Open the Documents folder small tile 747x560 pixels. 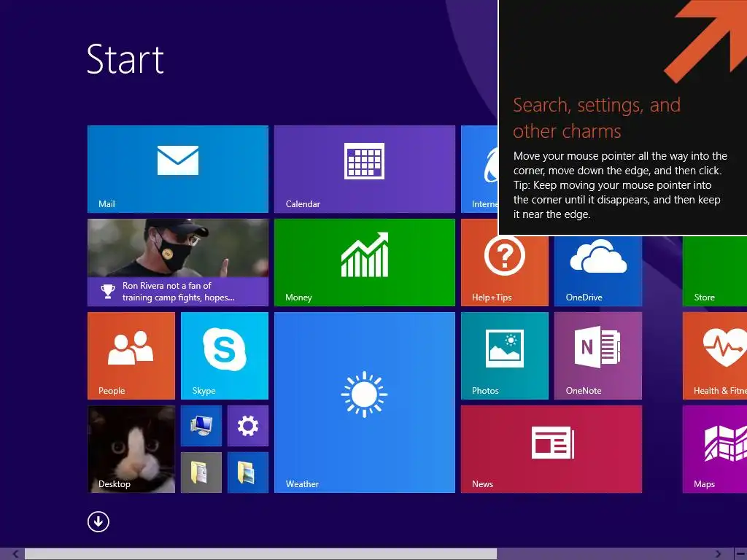pyautogui.click(x=201, y=472)
